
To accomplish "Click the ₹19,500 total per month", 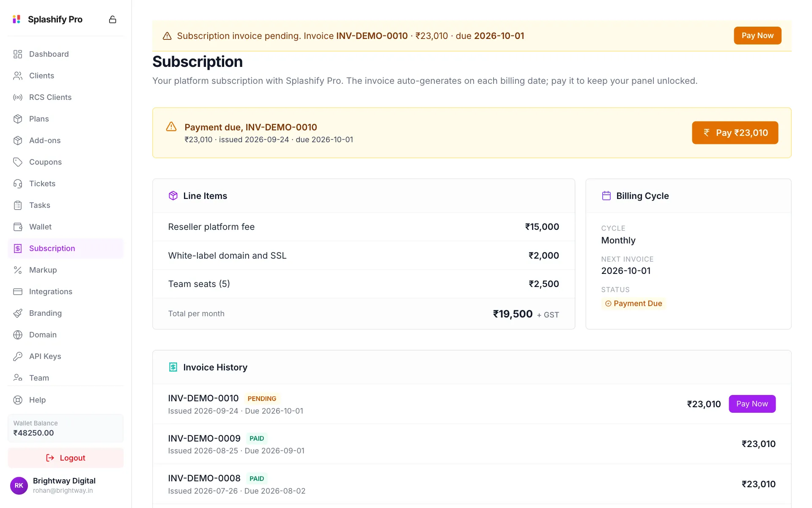I will pyautogui.click(x=513, y=314).
